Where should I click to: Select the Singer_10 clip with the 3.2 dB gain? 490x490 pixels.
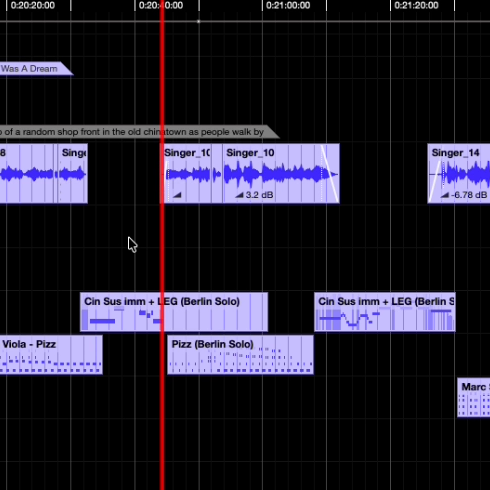click(281, 173)
